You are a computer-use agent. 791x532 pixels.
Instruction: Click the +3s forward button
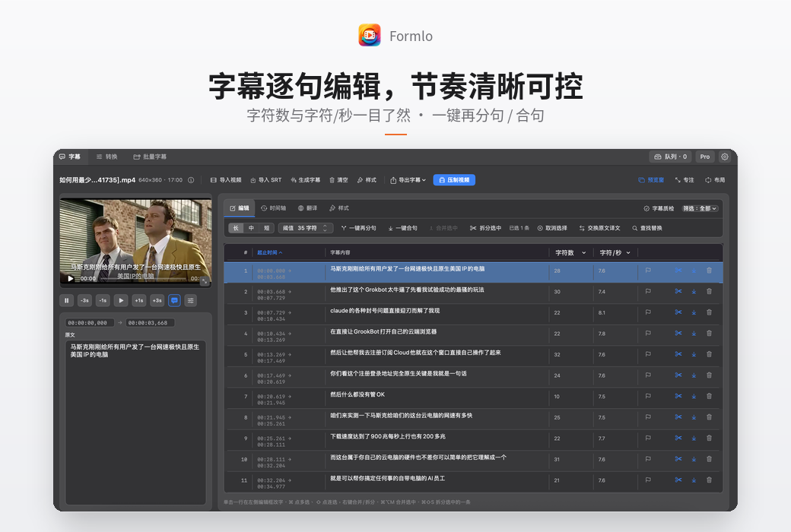click(x=157, y=300)
